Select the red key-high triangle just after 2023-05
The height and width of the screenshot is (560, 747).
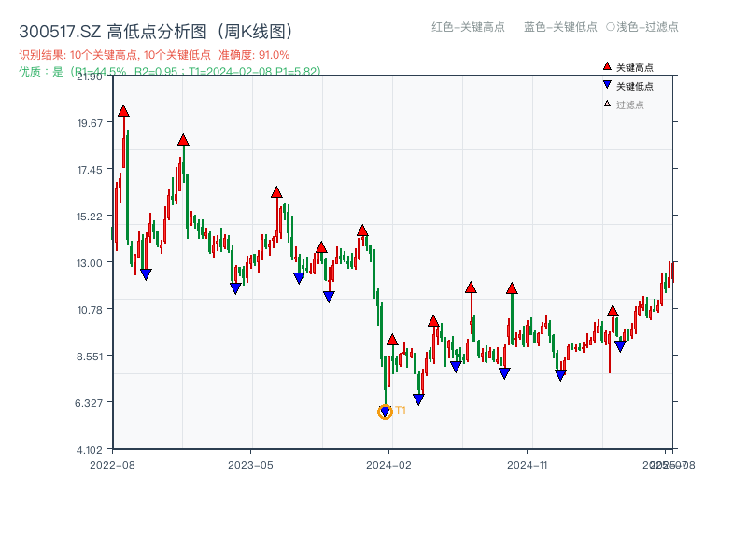pyautogui.click(x=276, y=192)
